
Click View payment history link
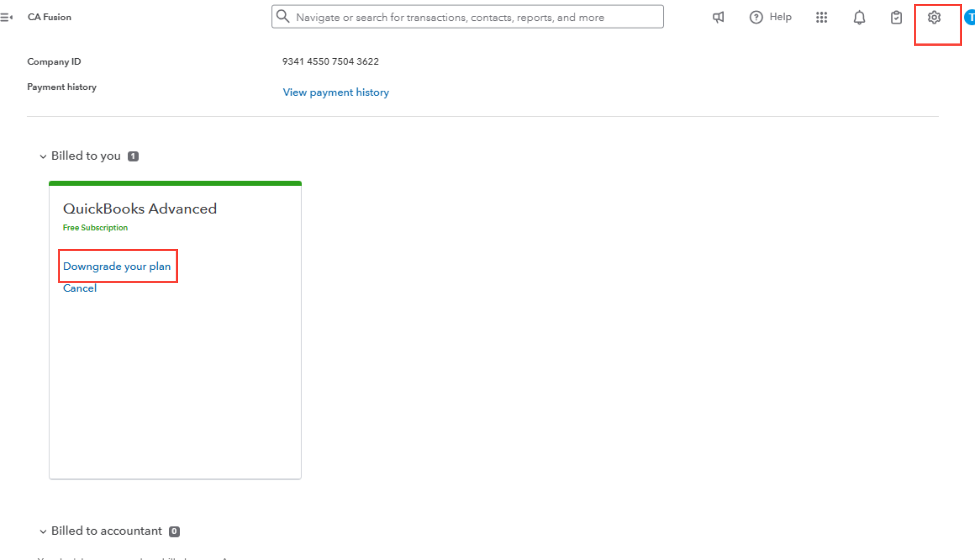point(336,92)
